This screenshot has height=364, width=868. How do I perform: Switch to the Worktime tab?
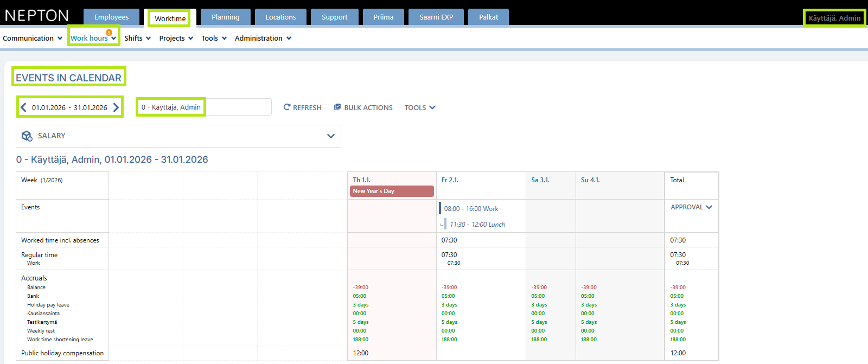[x=170, y=18]
